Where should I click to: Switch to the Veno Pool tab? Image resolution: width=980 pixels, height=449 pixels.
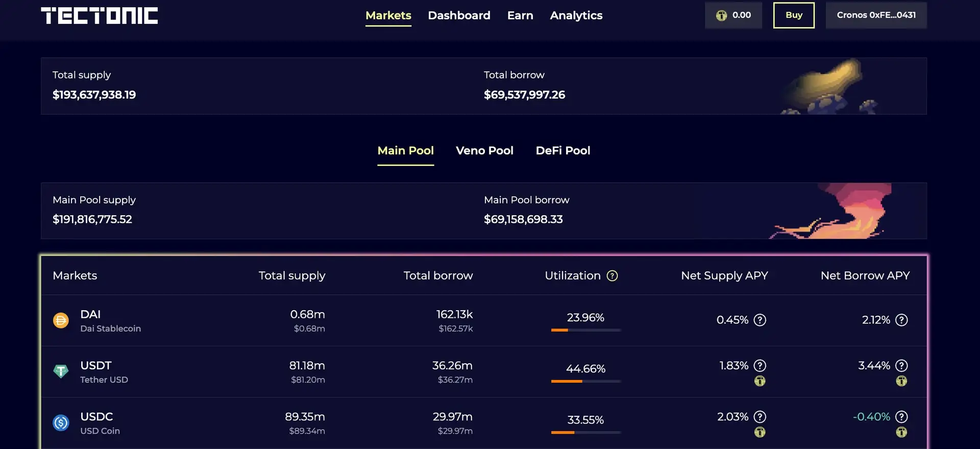pyautogui.click(x=484, y=151)
